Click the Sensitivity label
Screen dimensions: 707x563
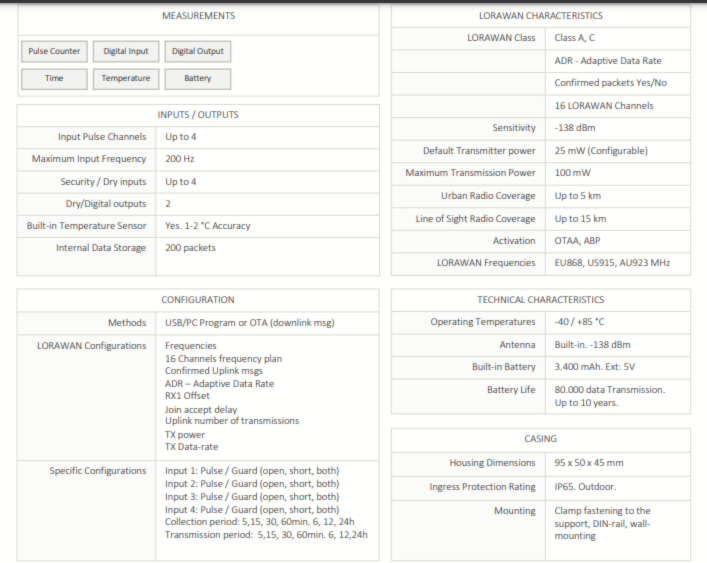click(514, 128)
